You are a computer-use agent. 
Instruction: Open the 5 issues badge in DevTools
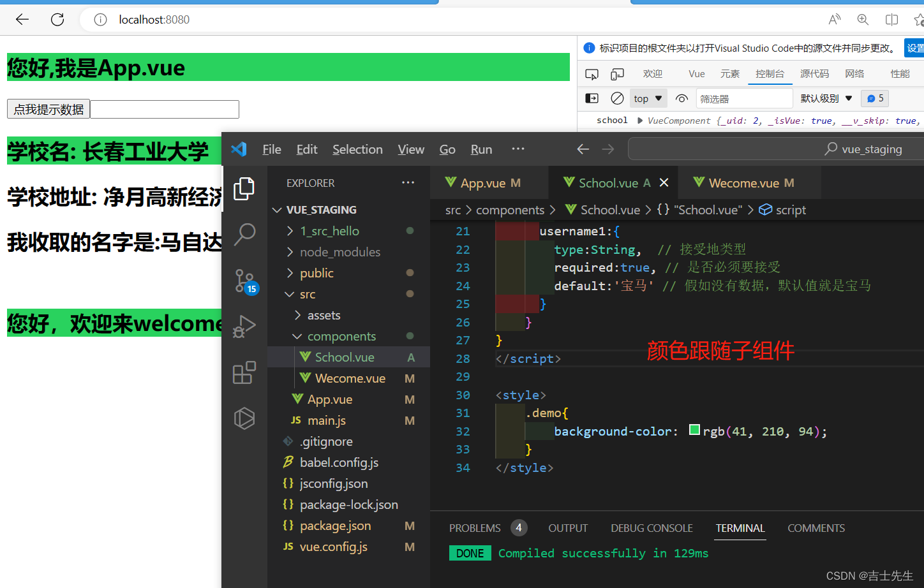tap(875, 98)
